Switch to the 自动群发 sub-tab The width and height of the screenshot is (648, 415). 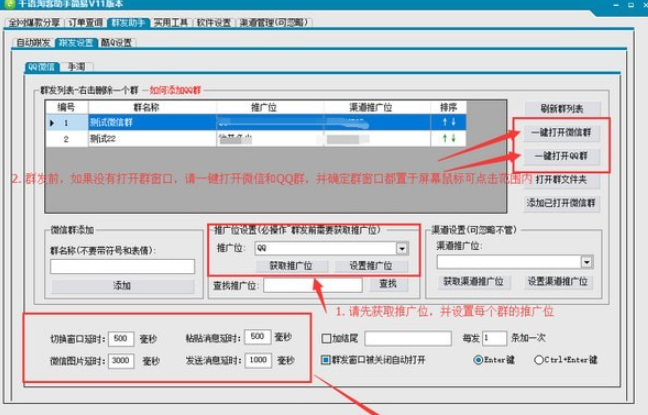pos(34,43)
